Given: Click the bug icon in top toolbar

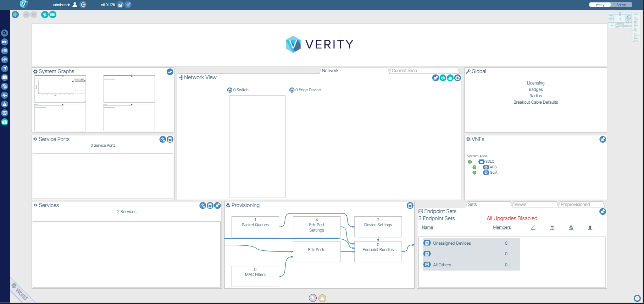Looking at the screenshot, I should (45, 15).
